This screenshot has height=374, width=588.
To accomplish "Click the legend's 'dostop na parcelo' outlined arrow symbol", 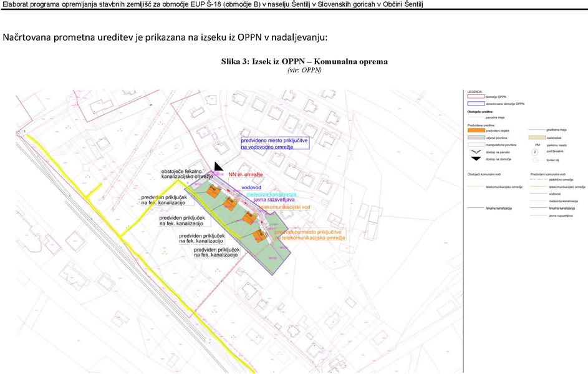I will (476, 152).
